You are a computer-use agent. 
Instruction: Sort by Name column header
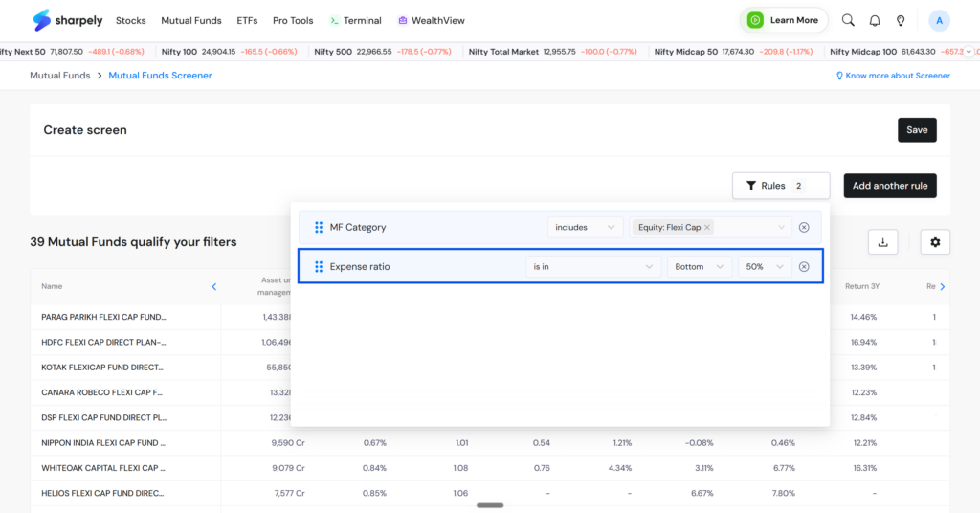pyautogui.click(x=52, y=287)
